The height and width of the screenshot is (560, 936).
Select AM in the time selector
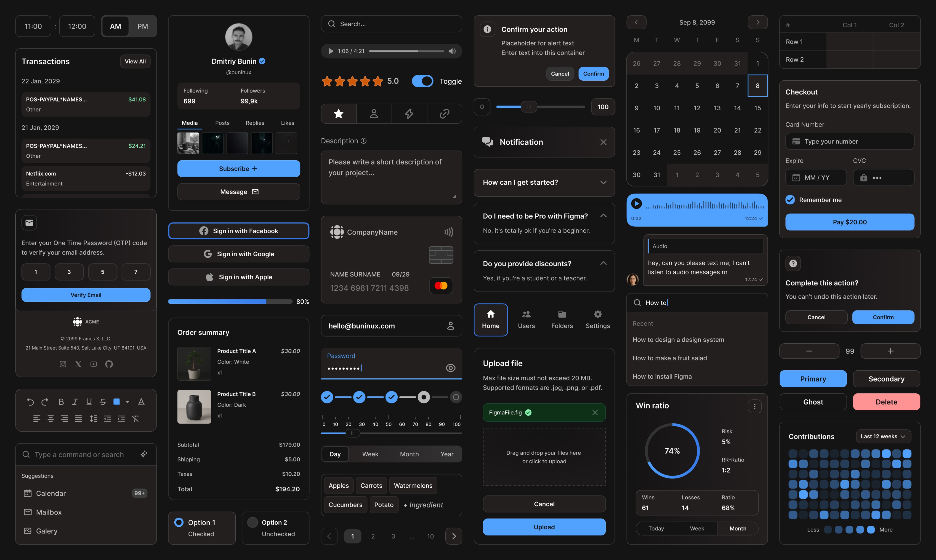115,27
